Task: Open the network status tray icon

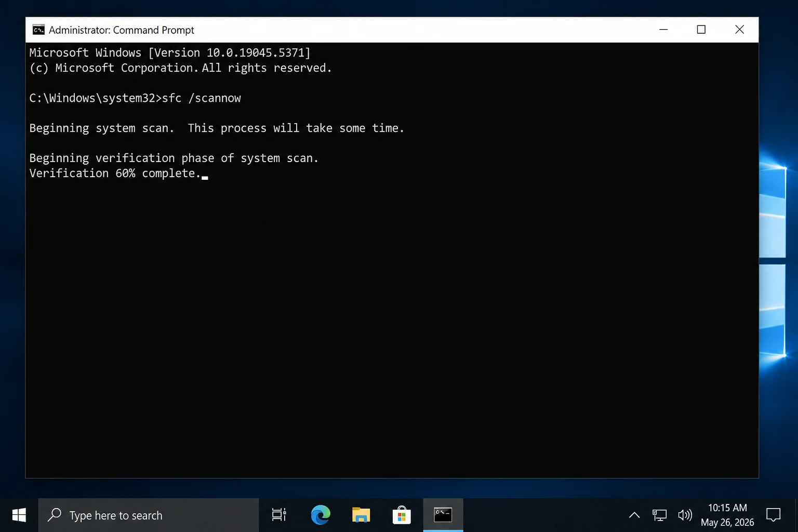Action: click(x=660, y=515)
